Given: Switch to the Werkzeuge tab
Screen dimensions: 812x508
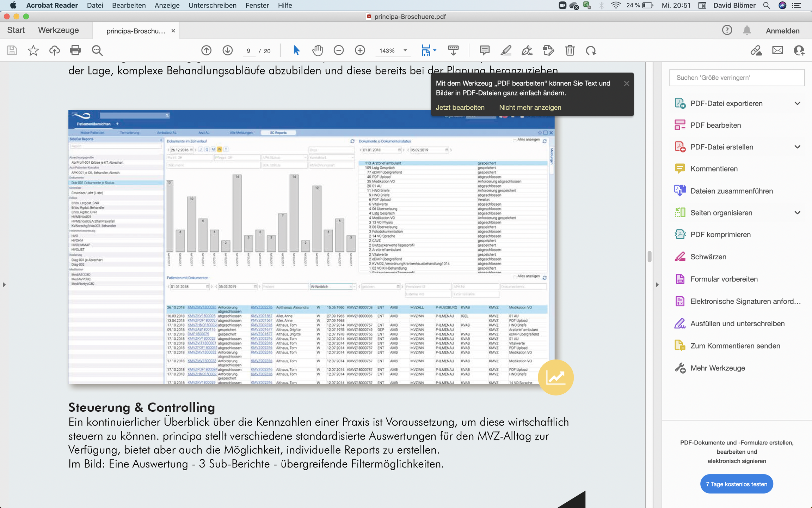Looking at the screenshot, I should click(x=59, y=30).
